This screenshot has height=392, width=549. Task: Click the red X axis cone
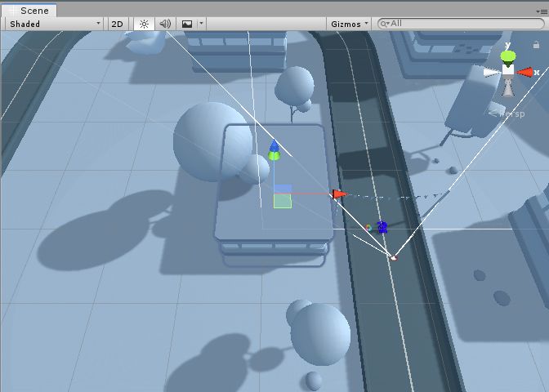(524, 73)
